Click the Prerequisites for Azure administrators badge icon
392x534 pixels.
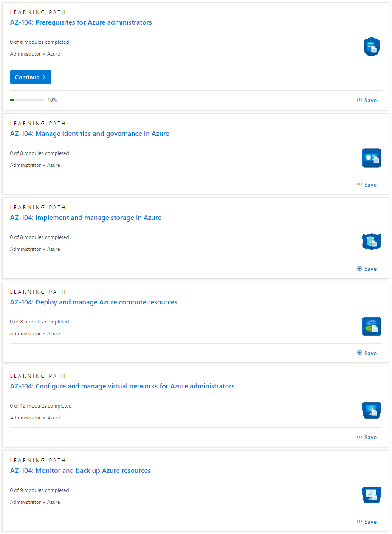[371, 47]
